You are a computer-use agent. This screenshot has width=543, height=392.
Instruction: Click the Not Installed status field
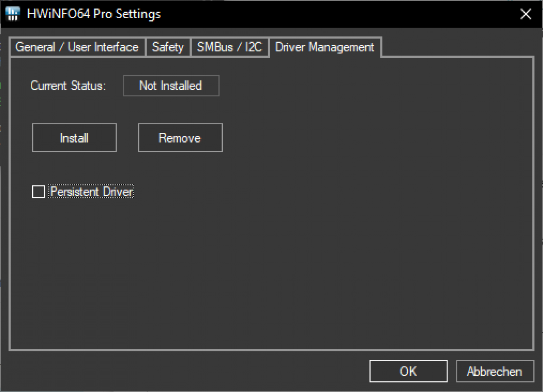(171, 86)
